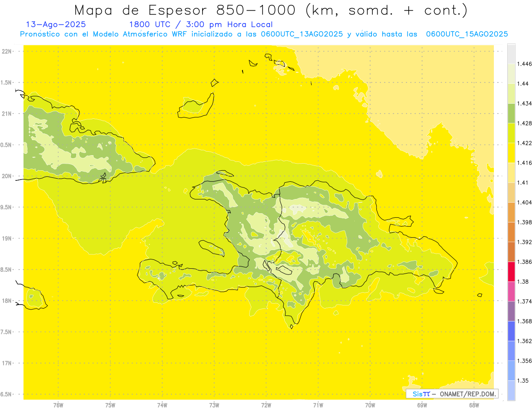Image resolution: width=532 pixels, height=411 pixels.
Task: Pick the blue swatch between 1.362 and 1.368
Action: click(x=511, y=331)
